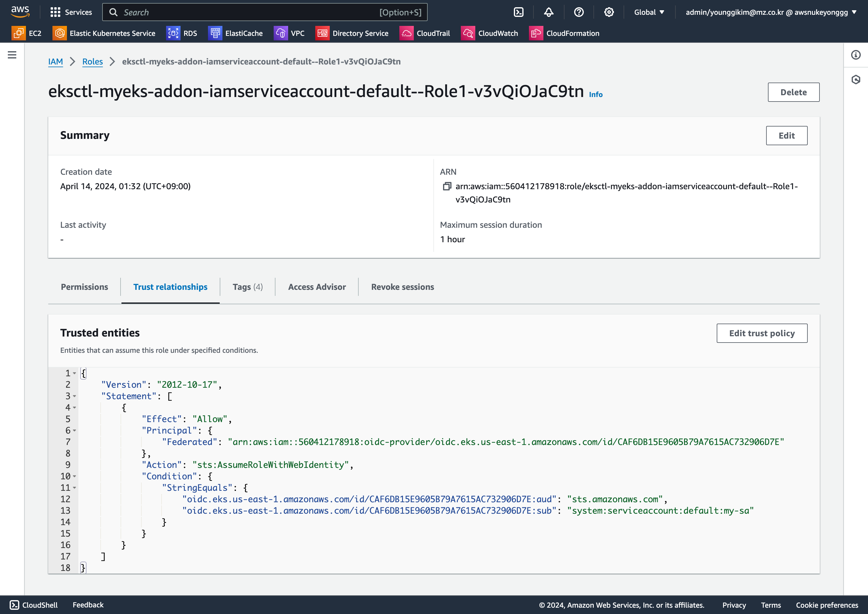Click the Edit trust policy button

762,333
